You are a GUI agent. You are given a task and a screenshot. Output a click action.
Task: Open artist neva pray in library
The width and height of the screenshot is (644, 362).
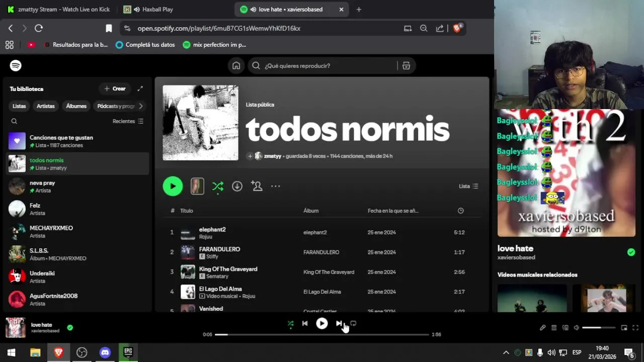point(78,186)
